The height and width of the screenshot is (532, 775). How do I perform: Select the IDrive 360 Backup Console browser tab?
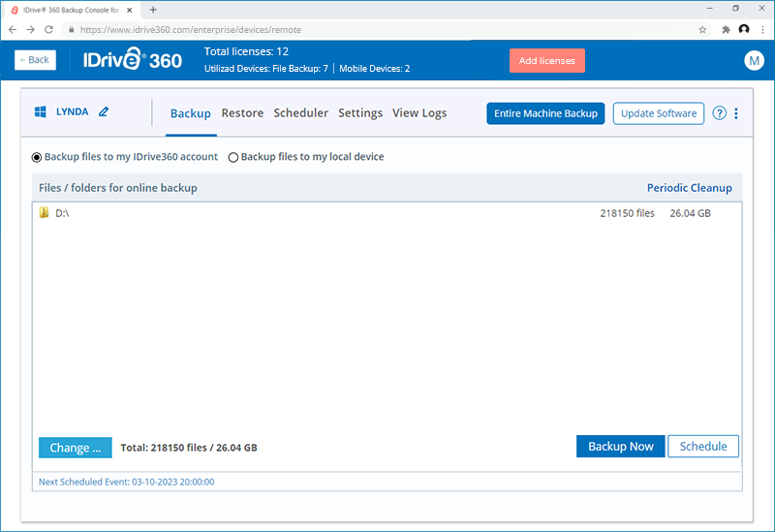[71, 10]
